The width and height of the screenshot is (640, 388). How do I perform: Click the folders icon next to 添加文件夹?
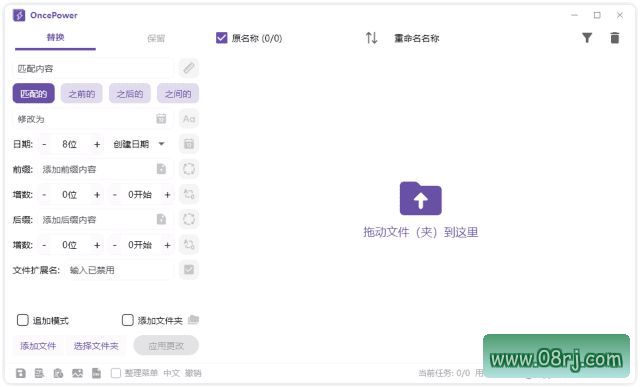[193, 320]
